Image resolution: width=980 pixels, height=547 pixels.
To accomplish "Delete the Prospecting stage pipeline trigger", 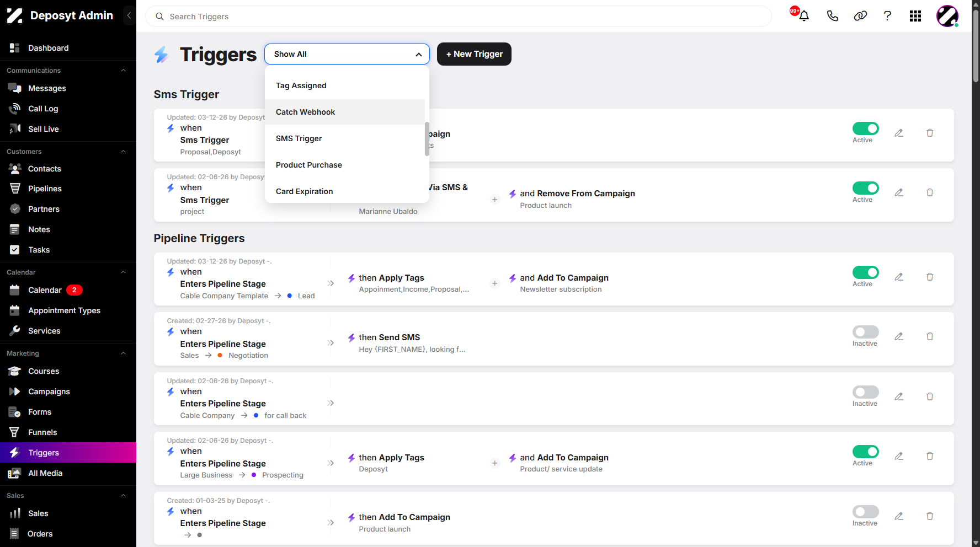I will tap(930, 456).
